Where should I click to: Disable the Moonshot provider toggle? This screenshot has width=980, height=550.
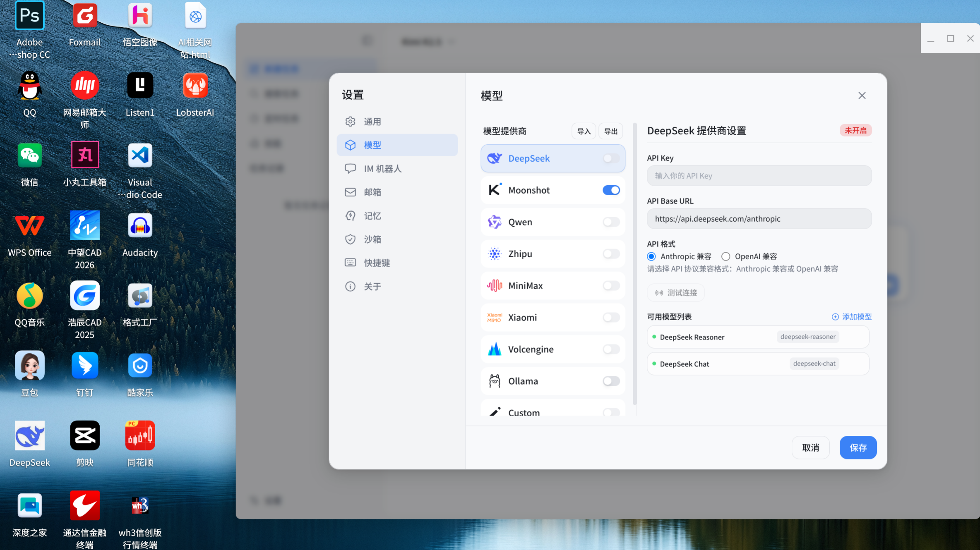[x=611, y=190]
